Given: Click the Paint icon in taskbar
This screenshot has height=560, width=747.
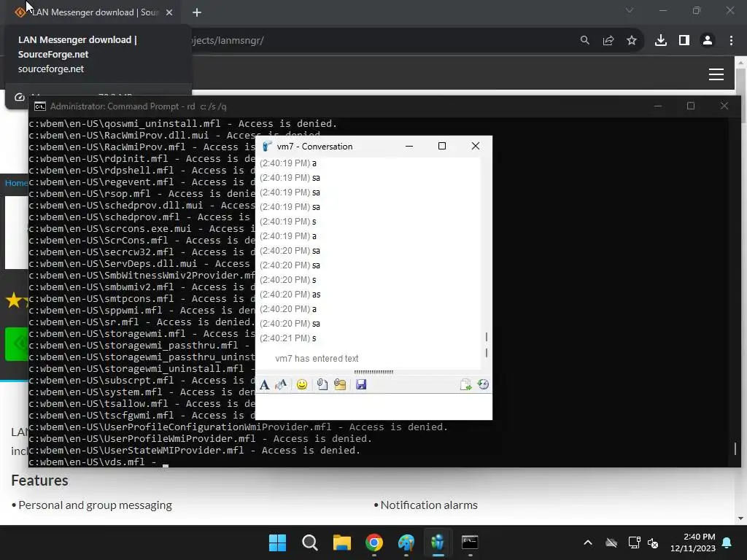Looking at the screenshot, I should (x=406, y=542).
